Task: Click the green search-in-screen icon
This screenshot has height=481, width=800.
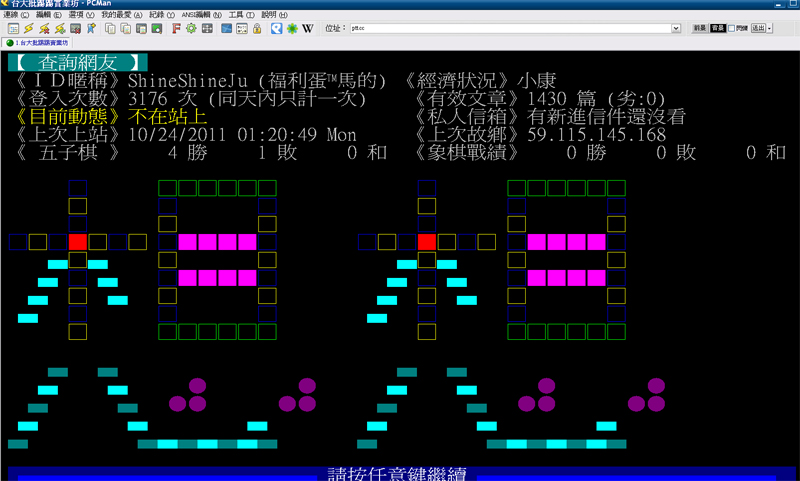Action: tap(157, 29)
